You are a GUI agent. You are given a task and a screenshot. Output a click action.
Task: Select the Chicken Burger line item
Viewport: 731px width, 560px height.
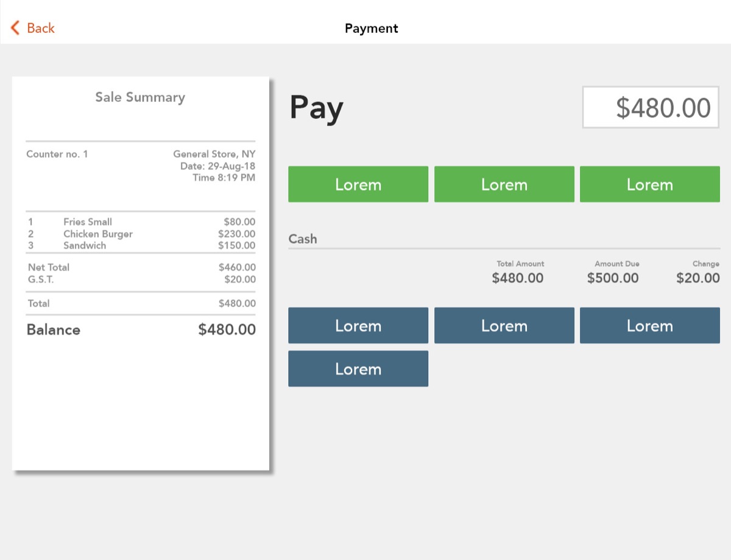[141, 234]
